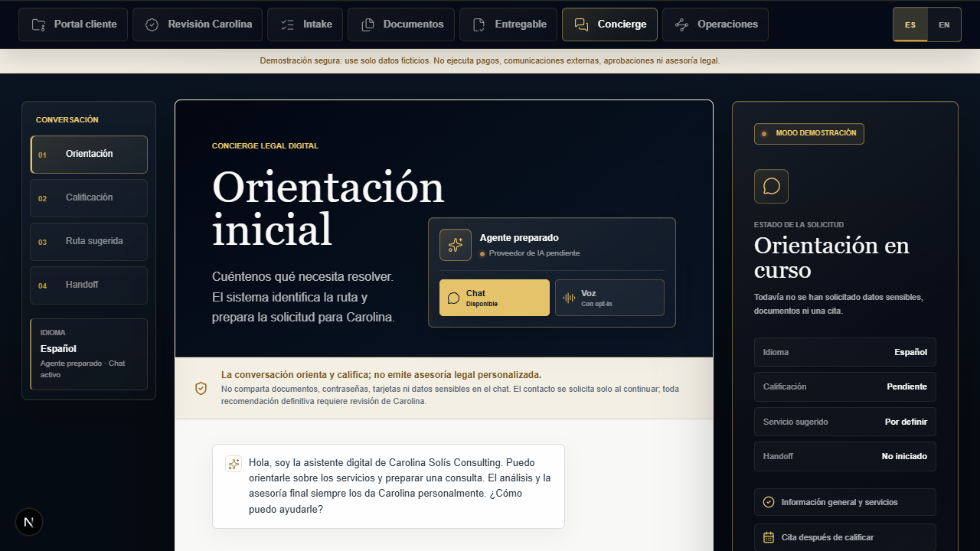Select step 01 Orientación
The image size is (980, 551).
click(x=89, y=155)
